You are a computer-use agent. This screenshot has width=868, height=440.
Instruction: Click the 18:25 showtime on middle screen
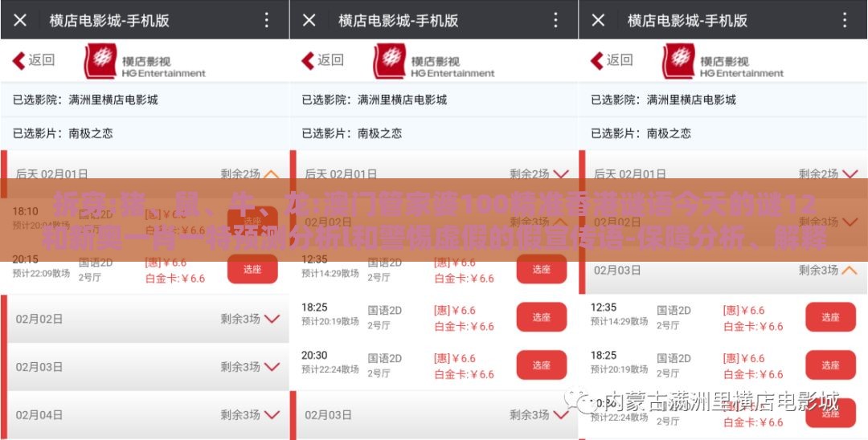pyautogui.click(x=314, y=308)
